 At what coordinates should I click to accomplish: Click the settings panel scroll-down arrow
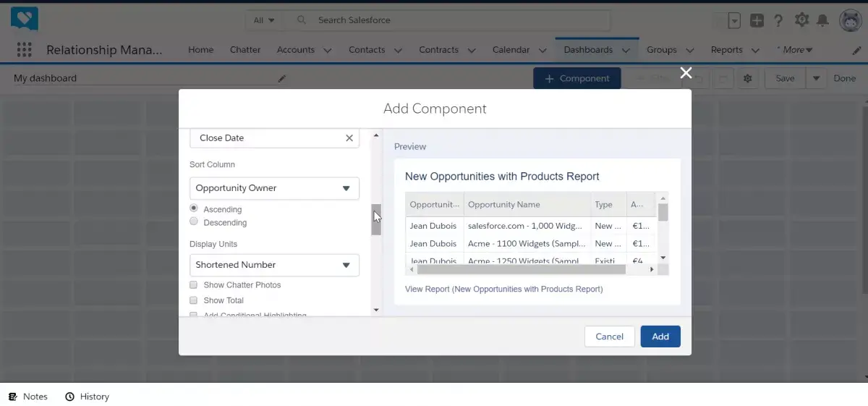point(376,310)
